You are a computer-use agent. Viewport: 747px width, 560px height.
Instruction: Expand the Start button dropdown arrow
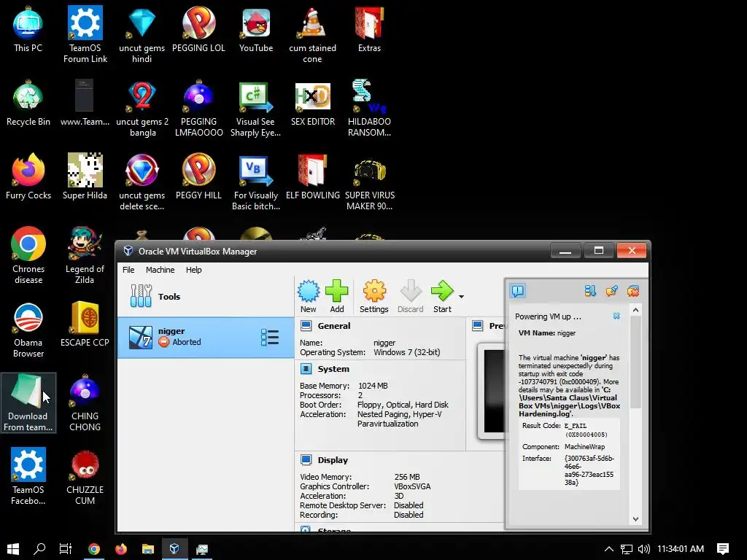point(461,297)
